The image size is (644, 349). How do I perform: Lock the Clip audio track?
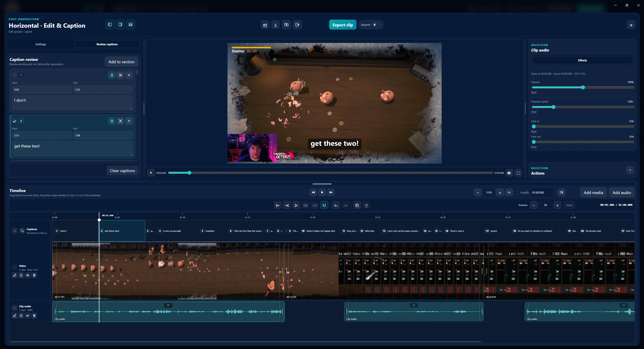(x=21, y=316)
